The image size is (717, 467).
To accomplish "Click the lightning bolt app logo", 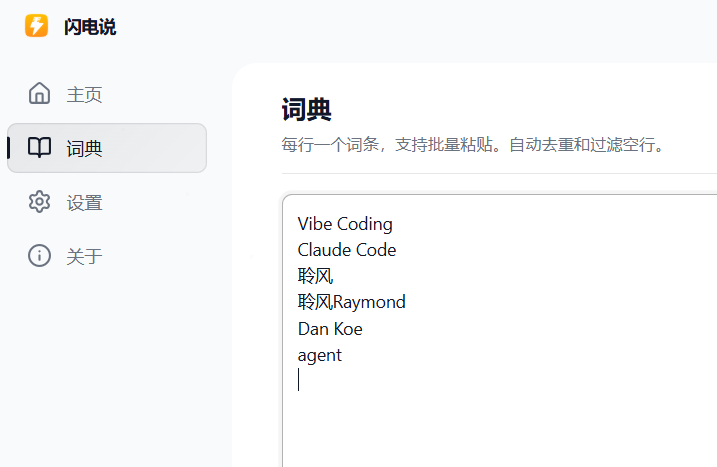I will (37, 26).
